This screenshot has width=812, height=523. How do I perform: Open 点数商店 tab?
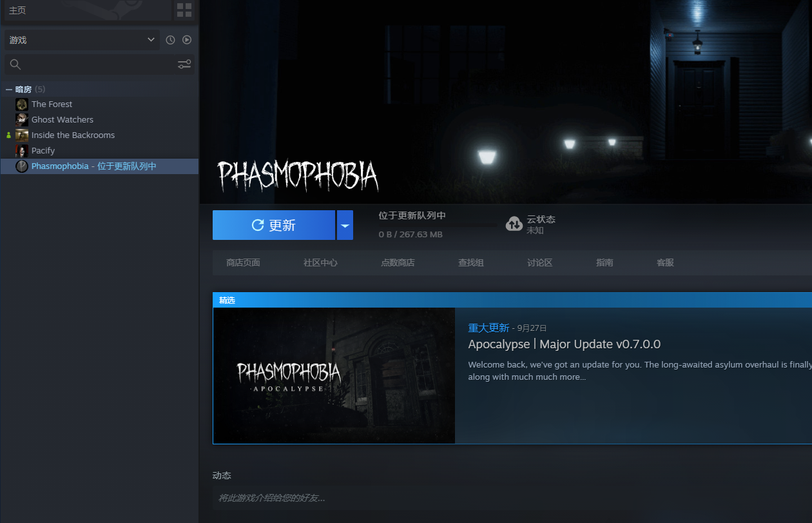398,262
